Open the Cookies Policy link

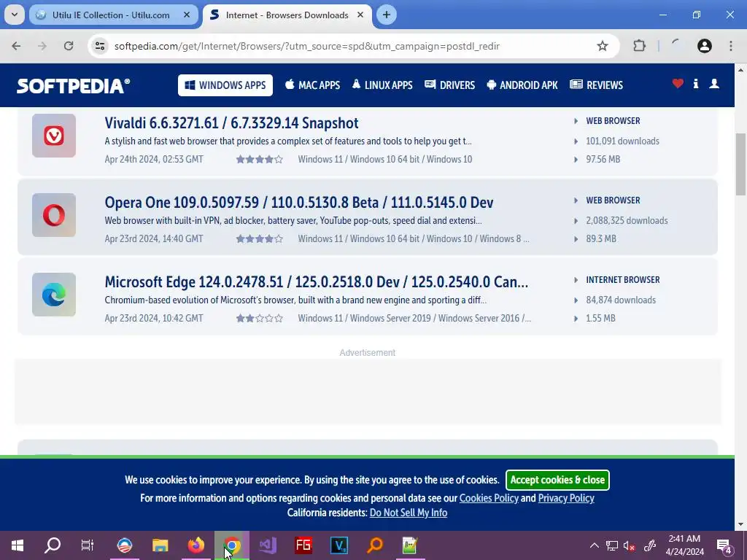[489, 498]
